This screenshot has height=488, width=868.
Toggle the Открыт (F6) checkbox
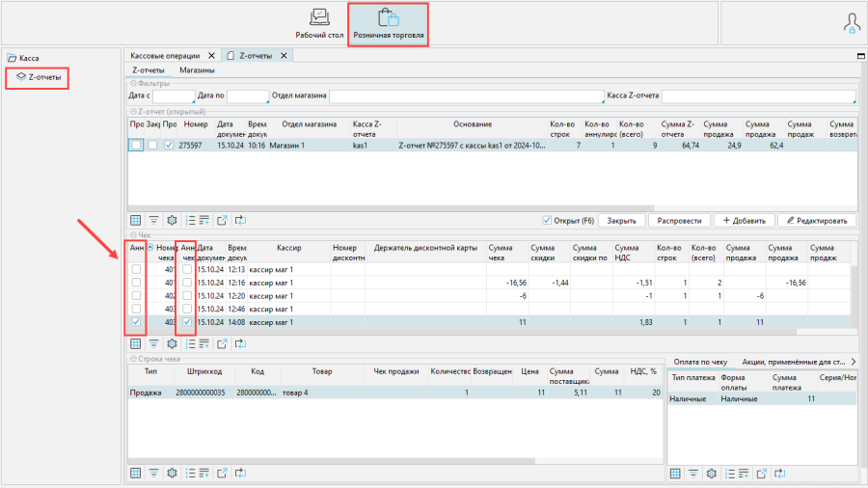[548, 220]
